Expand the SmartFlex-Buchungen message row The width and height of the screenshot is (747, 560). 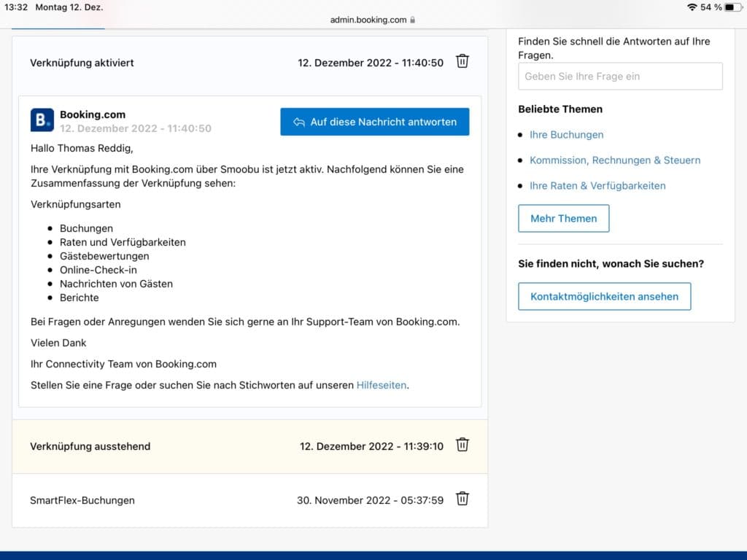(249, 500)
